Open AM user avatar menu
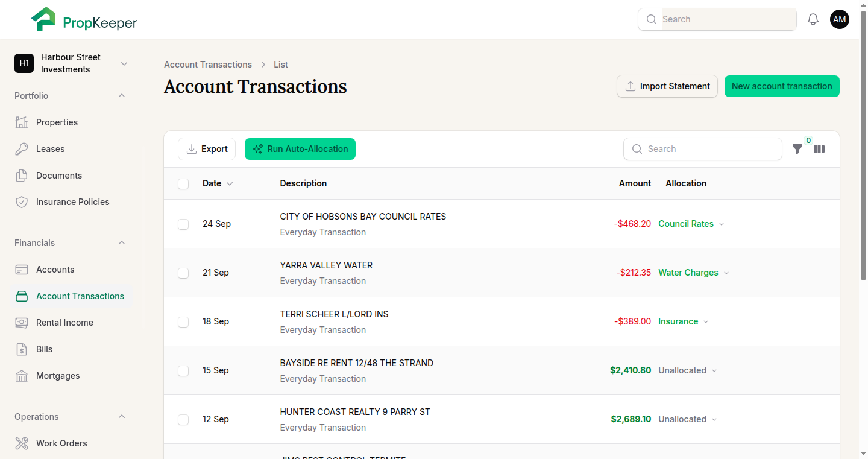The width and height of the screenshot is (868, 459). (x=840, y=19)
